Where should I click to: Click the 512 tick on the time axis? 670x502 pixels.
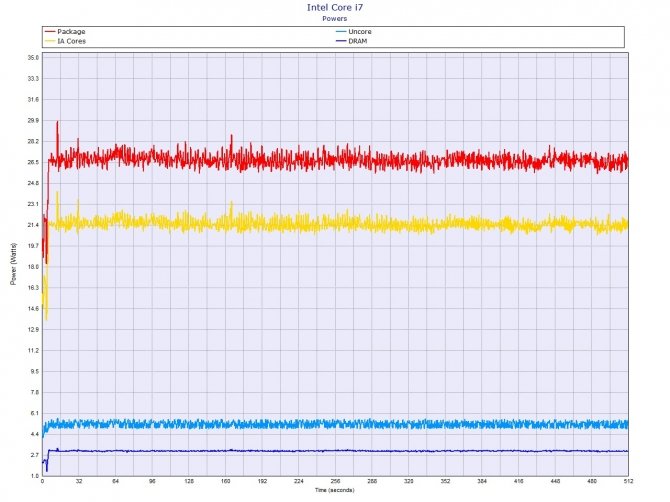point(627,482)
